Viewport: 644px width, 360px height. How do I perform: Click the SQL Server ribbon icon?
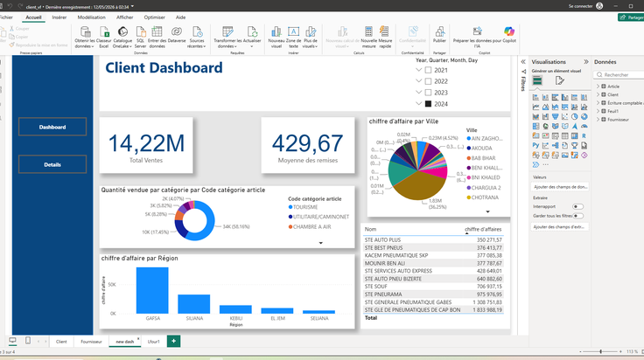pos(141,37)
